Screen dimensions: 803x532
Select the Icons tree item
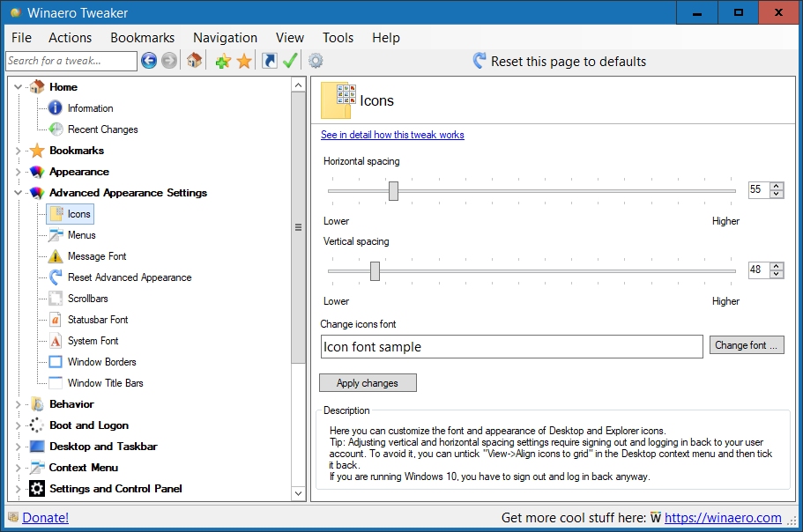coord(71,214)
